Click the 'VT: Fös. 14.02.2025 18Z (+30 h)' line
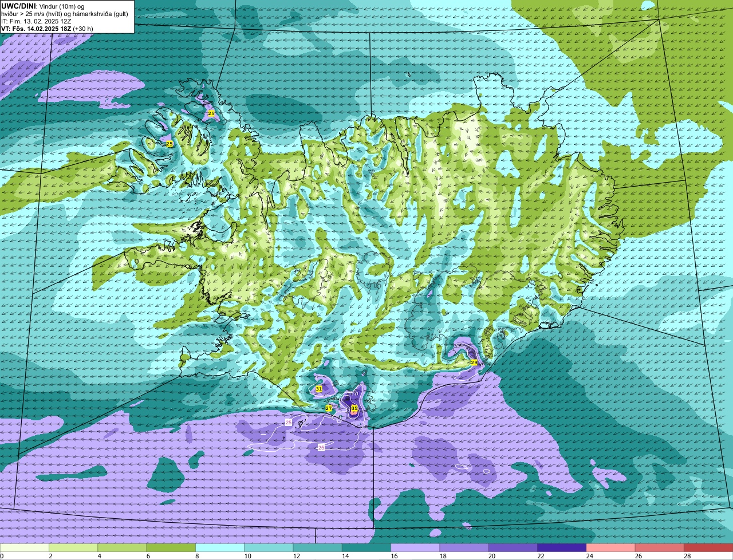 click(47, 29)
